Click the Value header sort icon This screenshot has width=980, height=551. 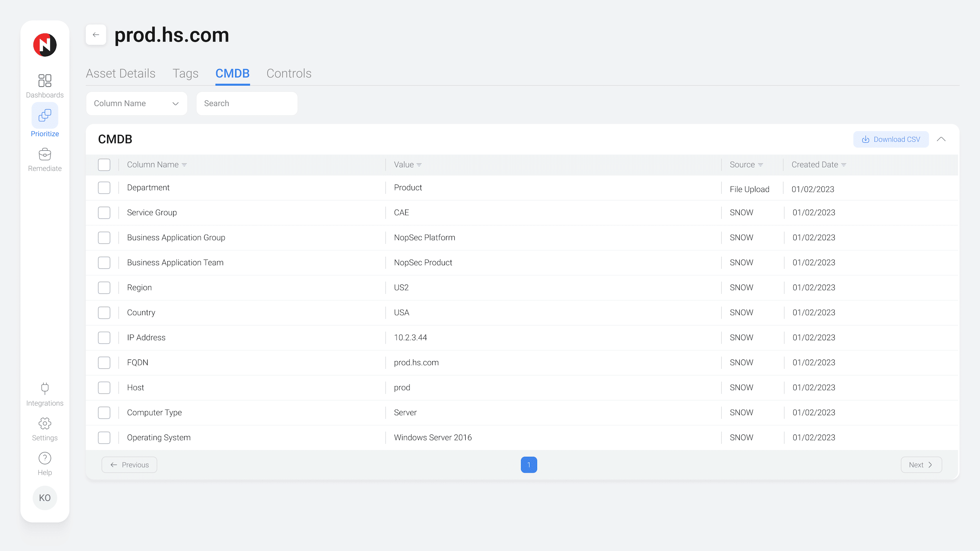coord(419,165)
